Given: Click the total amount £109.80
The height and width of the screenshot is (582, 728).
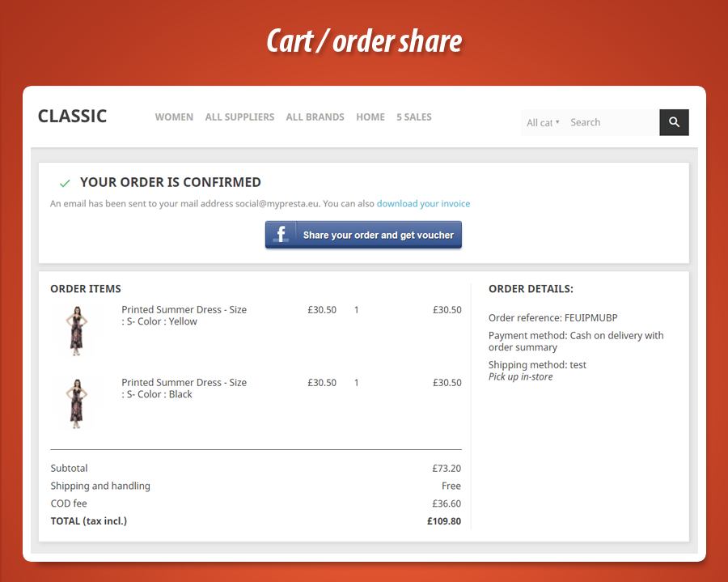Looking at the screenshot, I should [444, 521].
